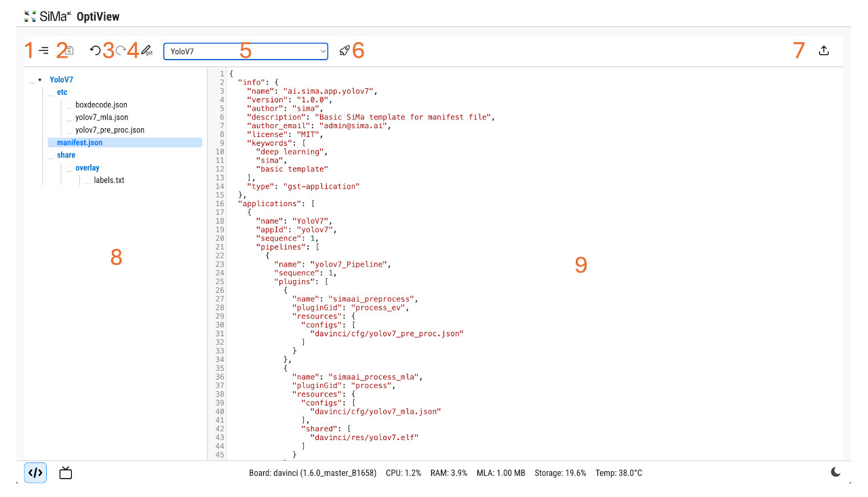Toggle dark mode with moon icon
868x497 pixels.
pos(836,473)
